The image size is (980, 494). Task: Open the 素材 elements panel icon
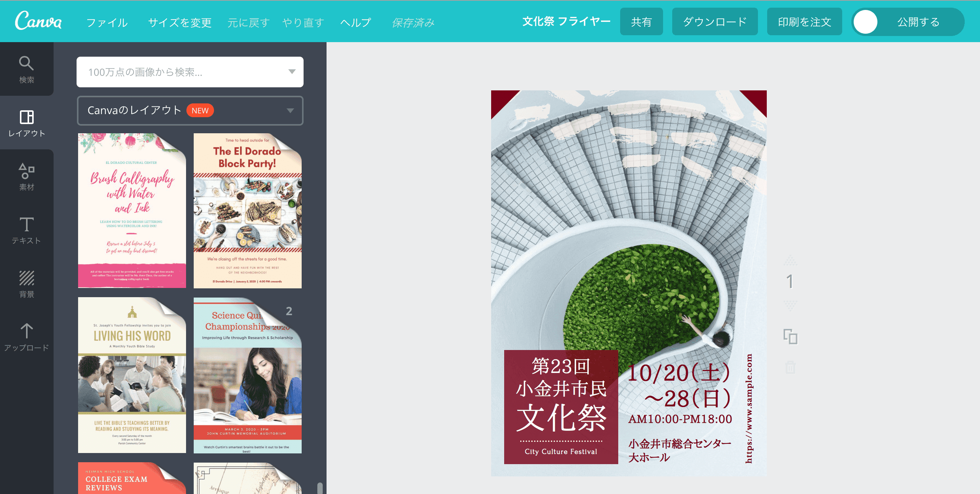[x=26, y=177]
